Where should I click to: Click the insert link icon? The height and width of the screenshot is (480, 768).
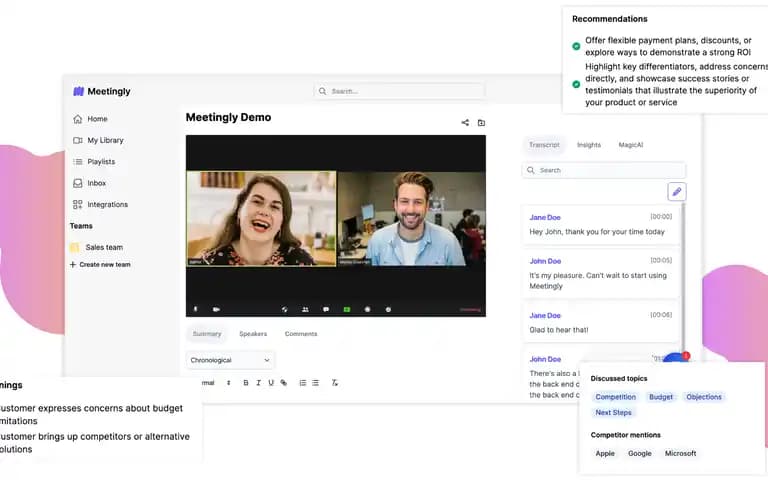pyautogui.click(x=284, y=383)
